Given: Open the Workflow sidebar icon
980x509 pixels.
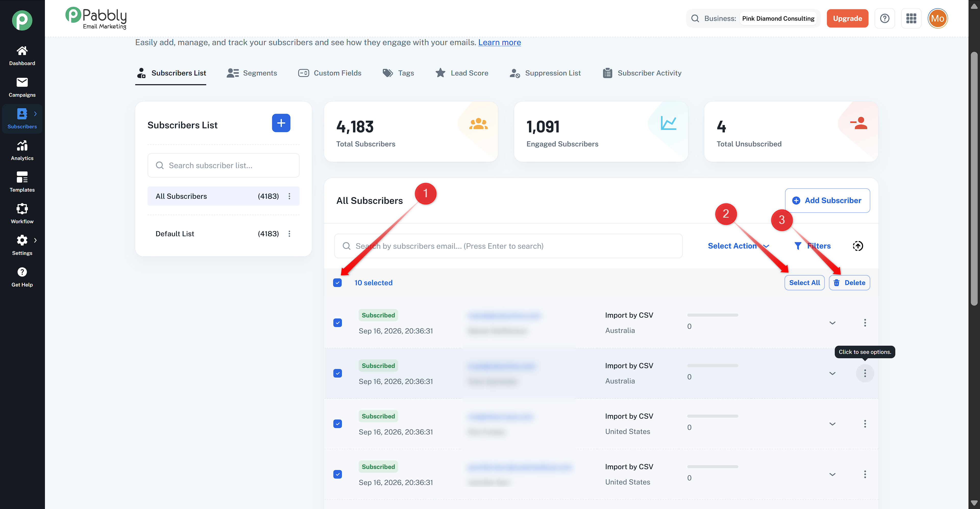Looking at the screenshot, I should coord(22,214).
